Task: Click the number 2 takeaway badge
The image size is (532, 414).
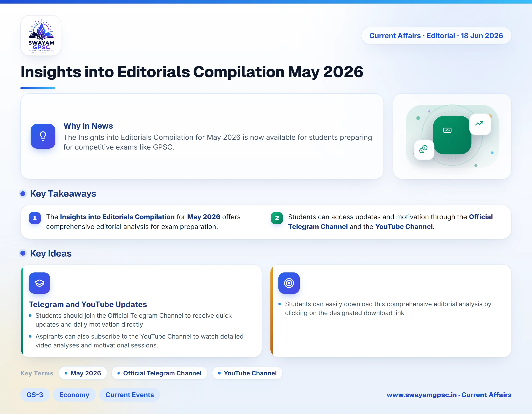Action: 277,218
